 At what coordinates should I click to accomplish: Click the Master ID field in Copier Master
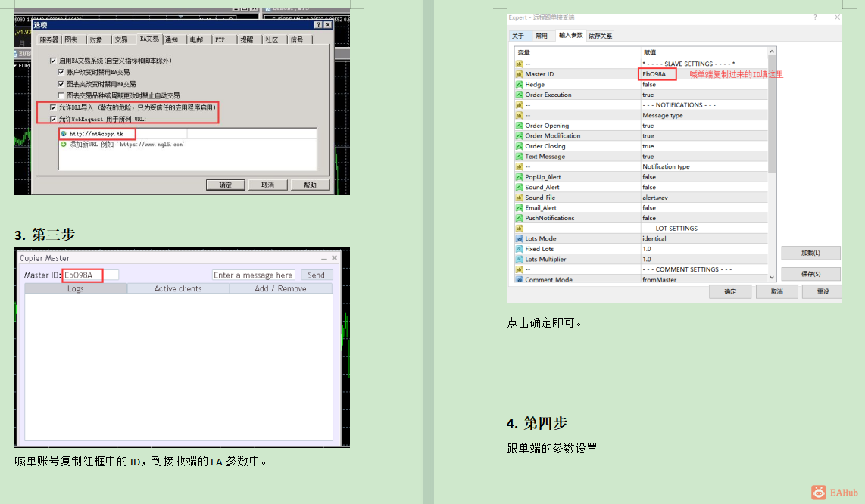(90, 275)
